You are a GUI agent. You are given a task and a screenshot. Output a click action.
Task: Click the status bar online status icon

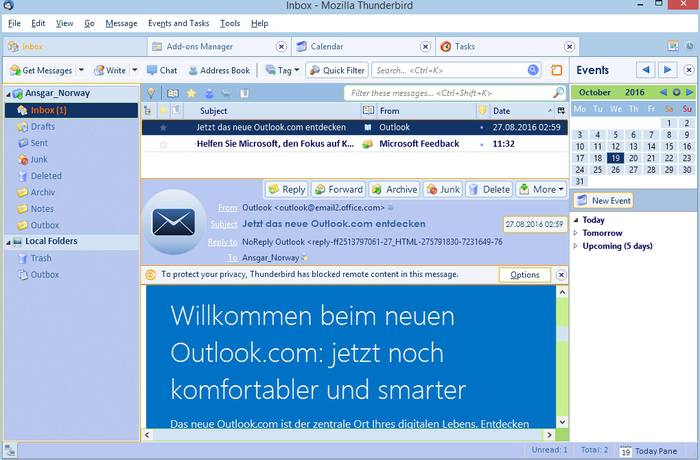pyautogui.click(x=10, y=450)
